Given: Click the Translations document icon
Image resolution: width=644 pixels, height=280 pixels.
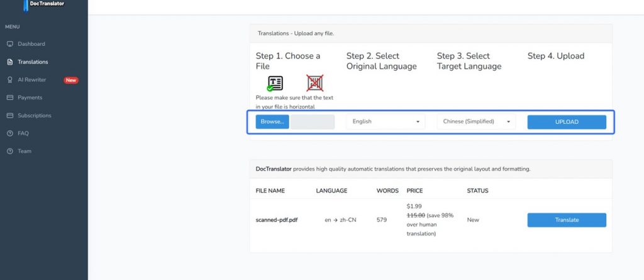Looking at the screenshot, I should coord(9,62).
